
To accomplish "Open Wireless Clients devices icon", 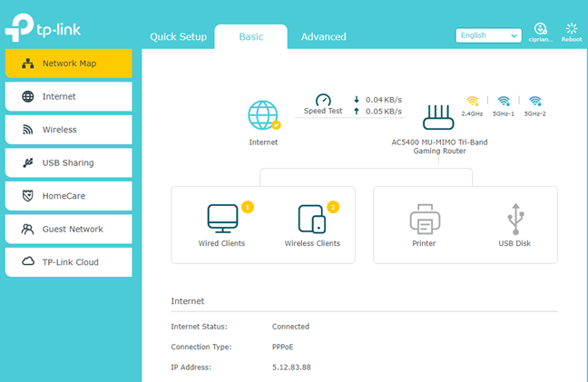I will [312, 219].
